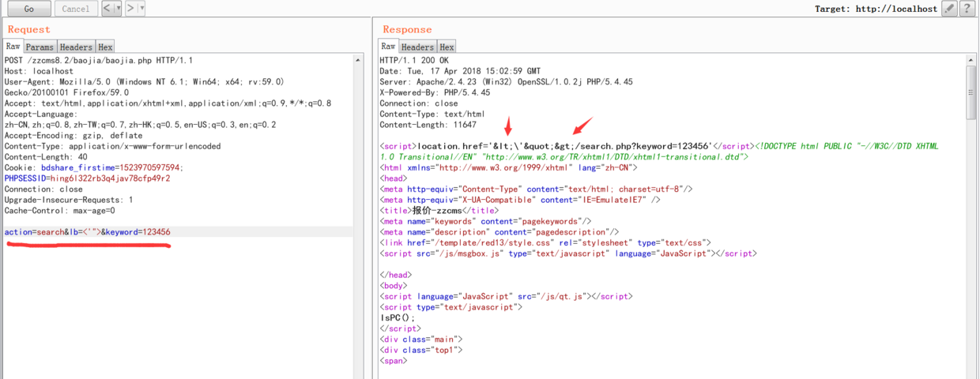Click the '<body>' tag line

(x=393, y=285)
